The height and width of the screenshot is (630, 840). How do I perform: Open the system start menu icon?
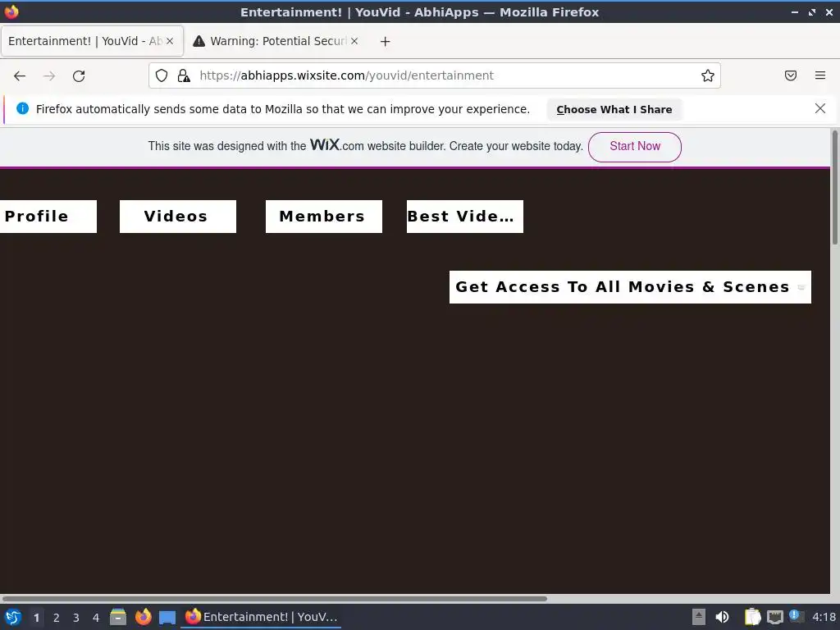[12, 617]
